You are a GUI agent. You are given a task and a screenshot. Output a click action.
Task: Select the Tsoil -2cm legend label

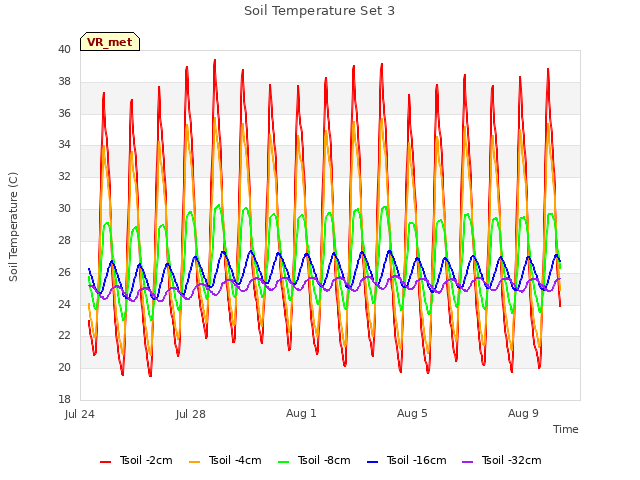146,460
